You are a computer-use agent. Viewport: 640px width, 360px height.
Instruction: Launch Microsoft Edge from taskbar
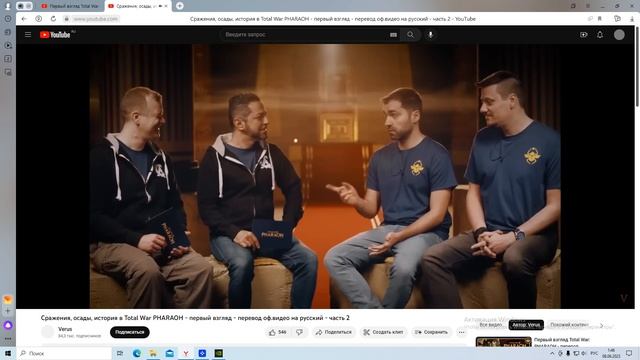tap(137, 353)
